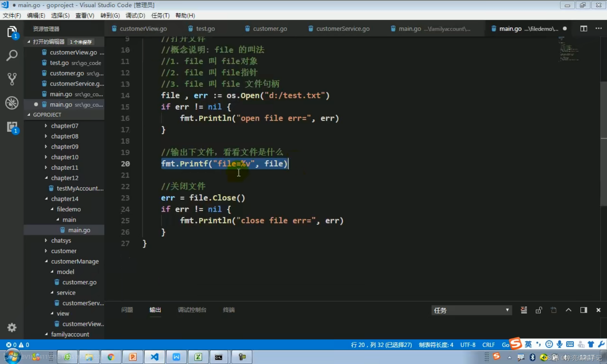Click the Run and Debug icon

coord(12,103)
